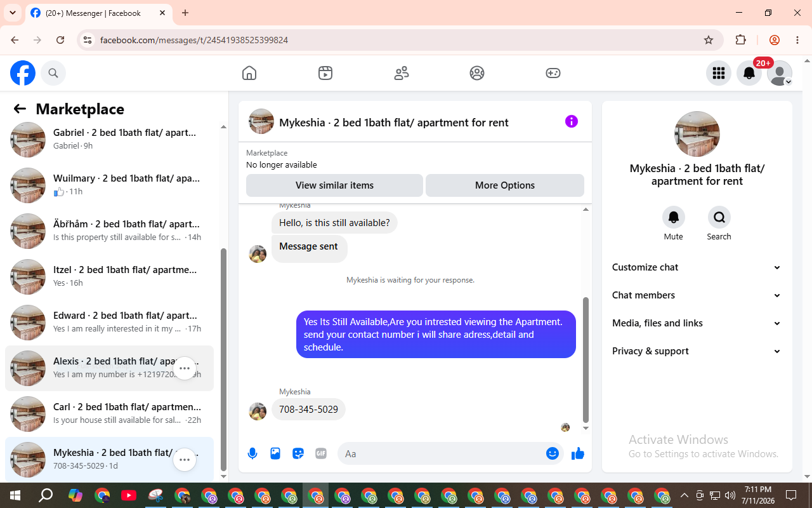Search within the conversation

pos(719,218)
